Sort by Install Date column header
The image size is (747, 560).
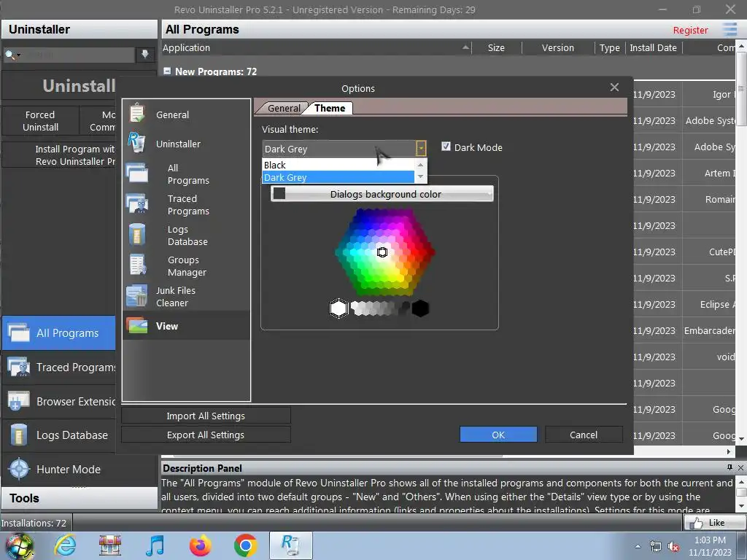tap(653, 47)
